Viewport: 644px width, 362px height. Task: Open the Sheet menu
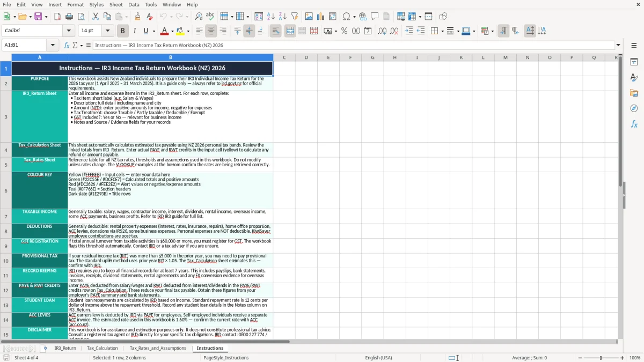tap(116, 4)
